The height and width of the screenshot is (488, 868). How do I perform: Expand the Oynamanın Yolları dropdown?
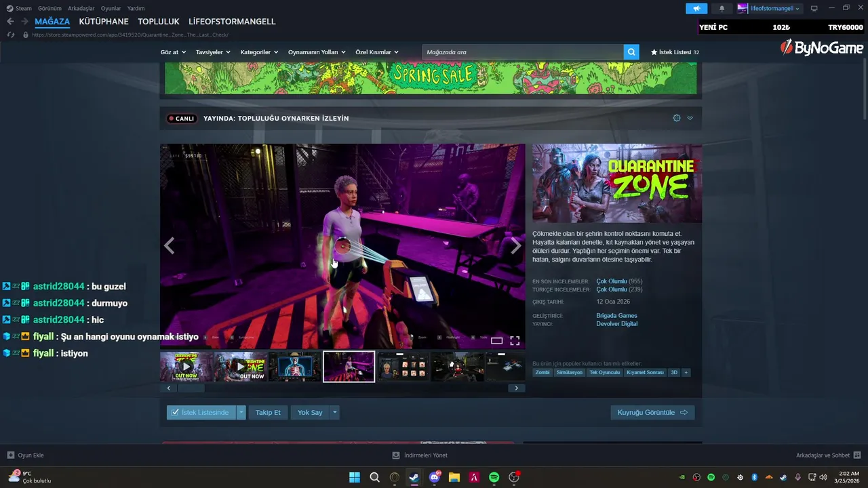click(x=317, y=52)
